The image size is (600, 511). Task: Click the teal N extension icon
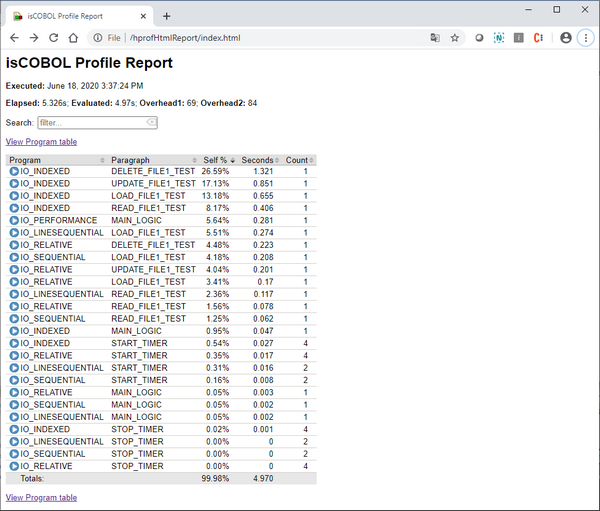499,38
